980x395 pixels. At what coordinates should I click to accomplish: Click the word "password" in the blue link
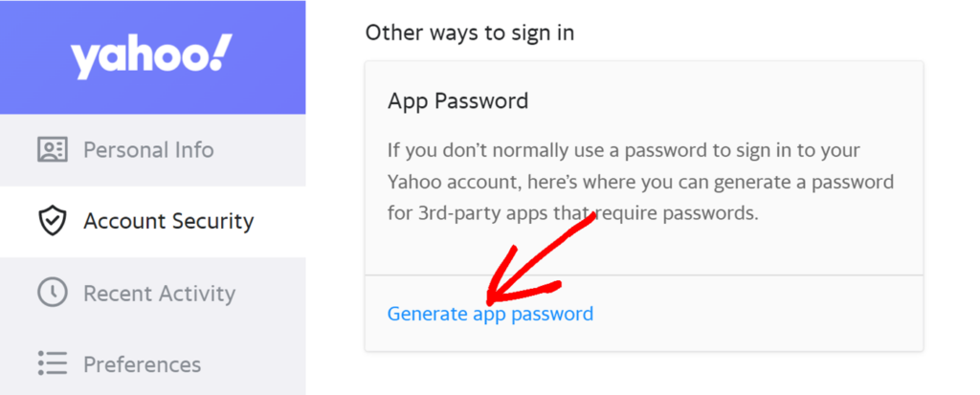552,314
